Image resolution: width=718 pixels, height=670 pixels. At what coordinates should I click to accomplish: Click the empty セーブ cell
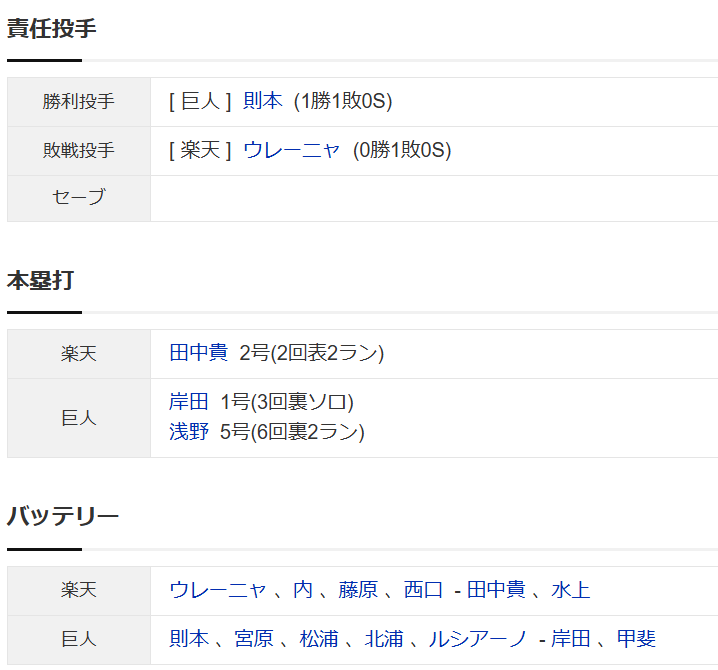pyautogui.click(x=434, y=198)
